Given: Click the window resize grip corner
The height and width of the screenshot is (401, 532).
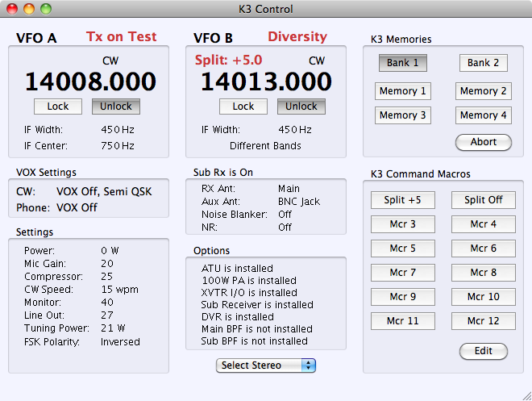Looking at the screenshot, I should point(527,396).
